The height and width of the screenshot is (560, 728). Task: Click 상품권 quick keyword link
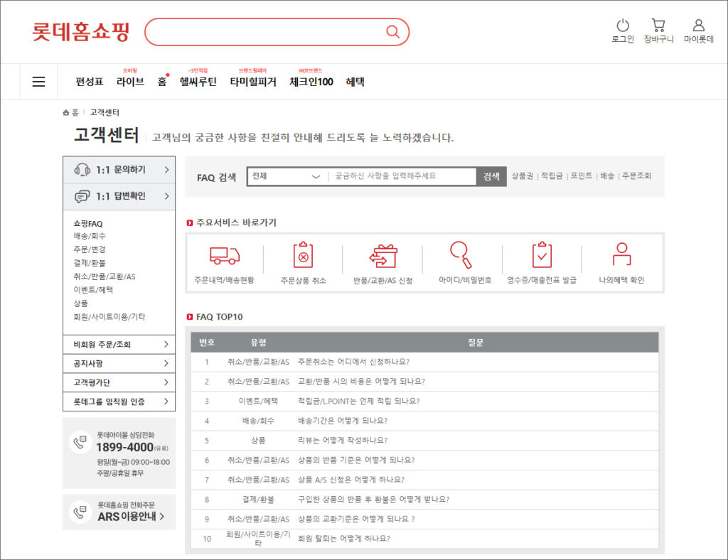pyautogui.click(x=523, y=176)
